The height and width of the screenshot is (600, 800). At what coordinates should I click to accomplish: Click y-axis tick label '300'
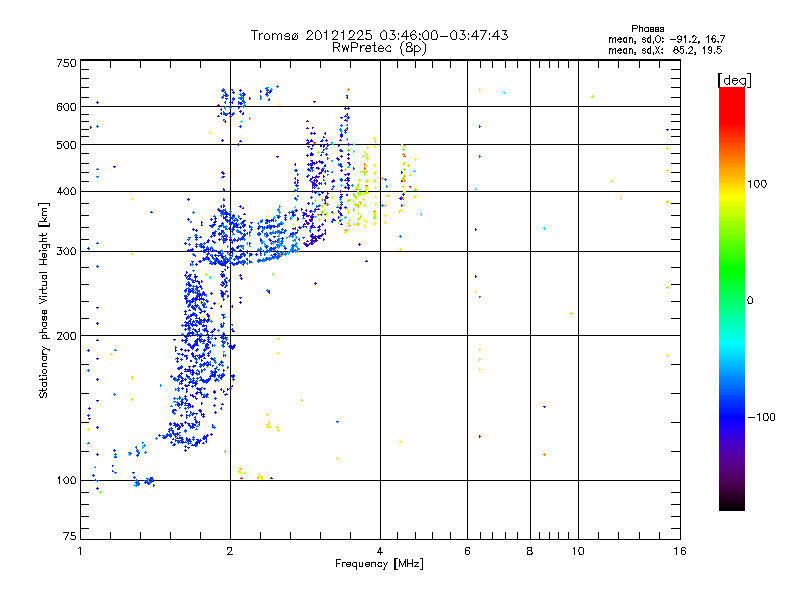point(66,251)
